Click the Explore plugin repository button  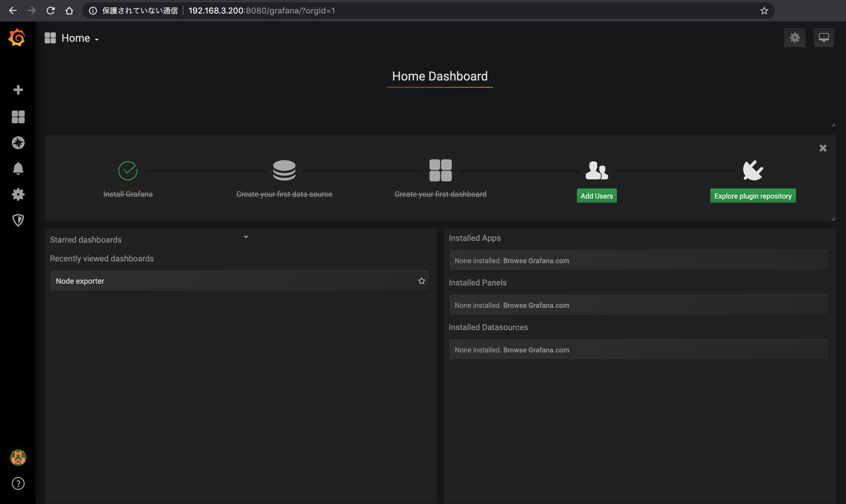click(x=753, y=196)
